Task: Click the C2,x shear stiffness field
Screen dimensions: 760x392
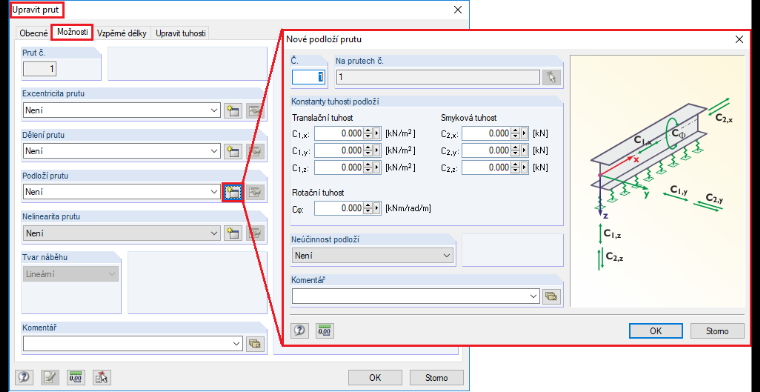Action: (486, 134)
